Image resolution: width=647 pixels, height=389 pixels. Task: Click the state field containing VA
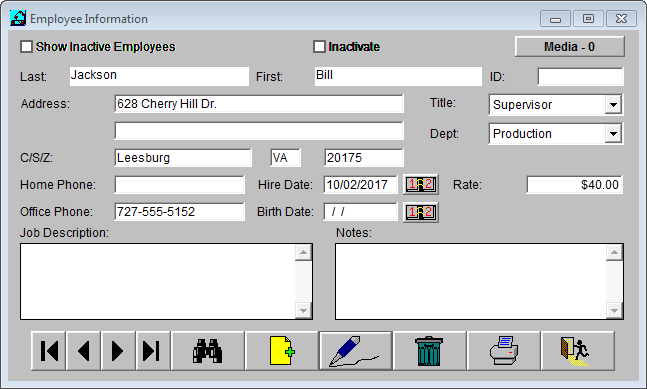pyautogui.click(x=286, y=158)
